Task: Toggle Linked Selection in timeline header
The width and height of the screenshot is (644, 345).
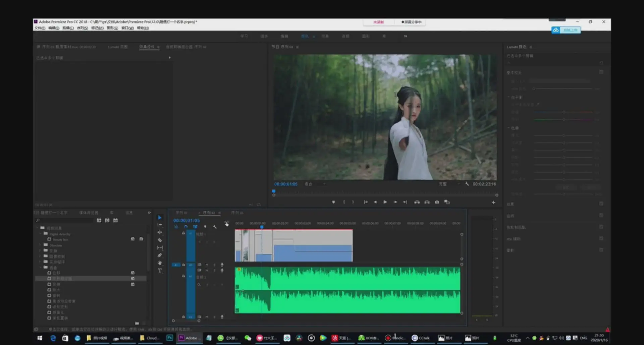Action: coord(195,227)
